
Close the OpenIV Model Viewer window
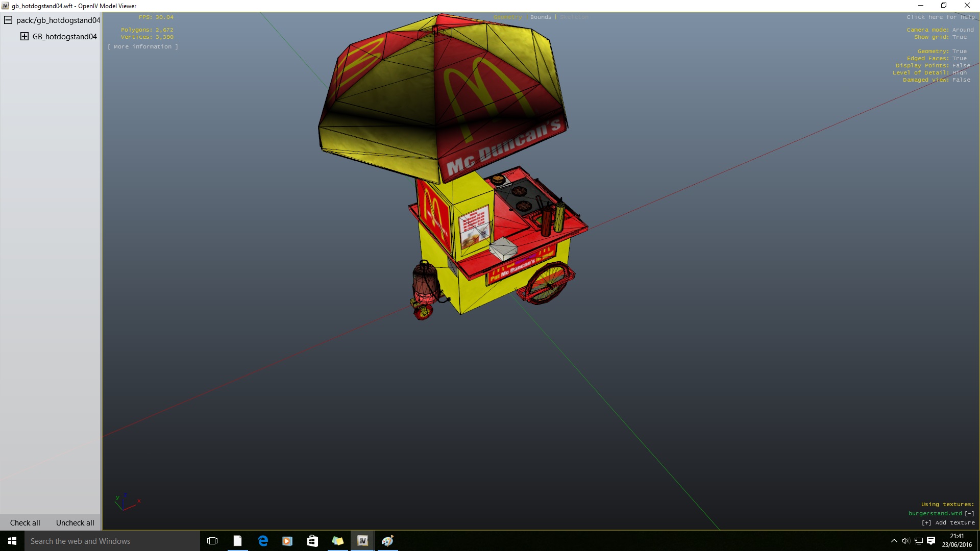pyautogui.click(x=967, y=6)
